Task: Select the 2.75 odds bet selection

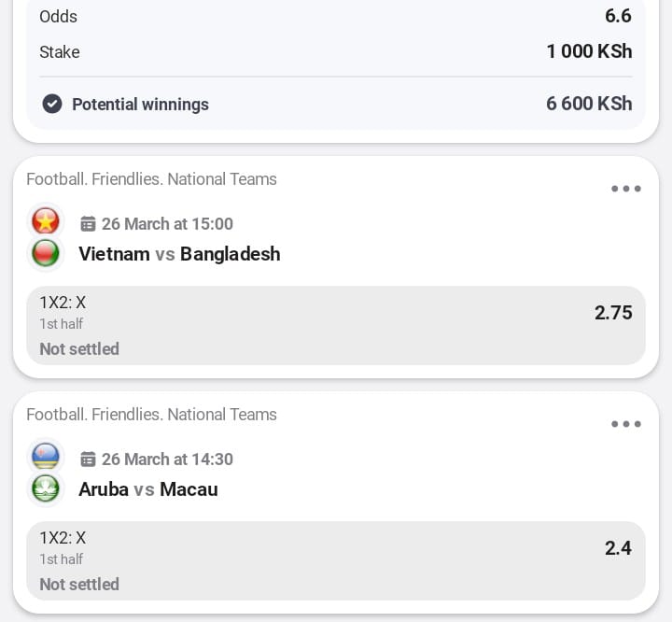Action: [x=336, y=325]
